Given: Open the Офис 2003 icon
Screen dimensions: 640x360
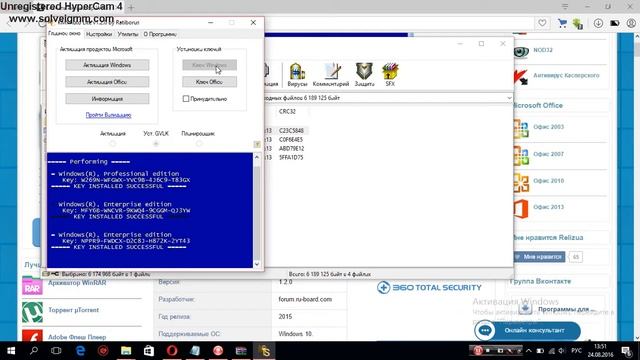Looking at the screenshot, I should pos(521,129).
